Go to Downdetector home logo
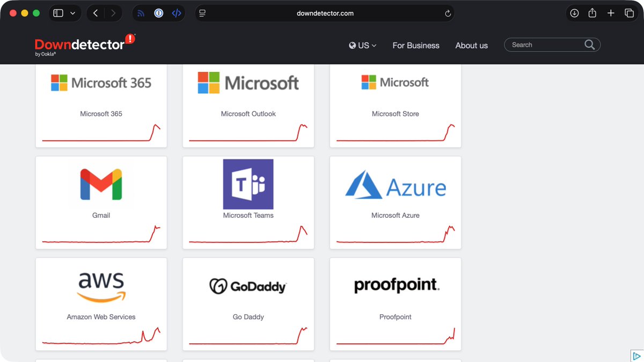This screenshot has height=362, width=644. 85,45
